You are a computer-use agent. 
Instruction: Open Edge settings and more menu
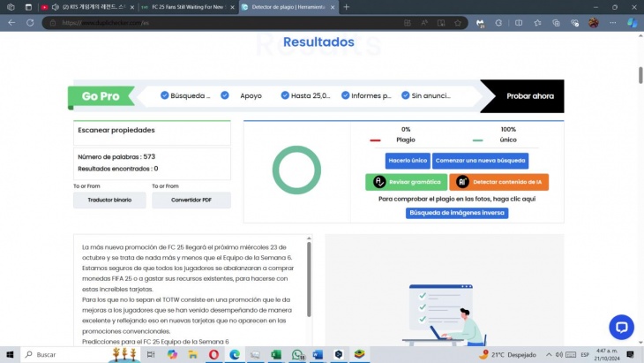(x=613, y=23)
